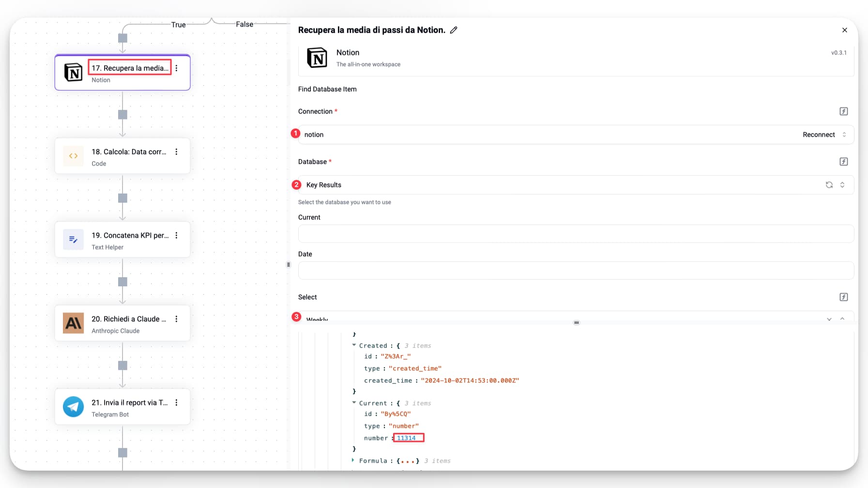Click into the Date input field
The image size is (868, 488).
click(x=576, y=270)
